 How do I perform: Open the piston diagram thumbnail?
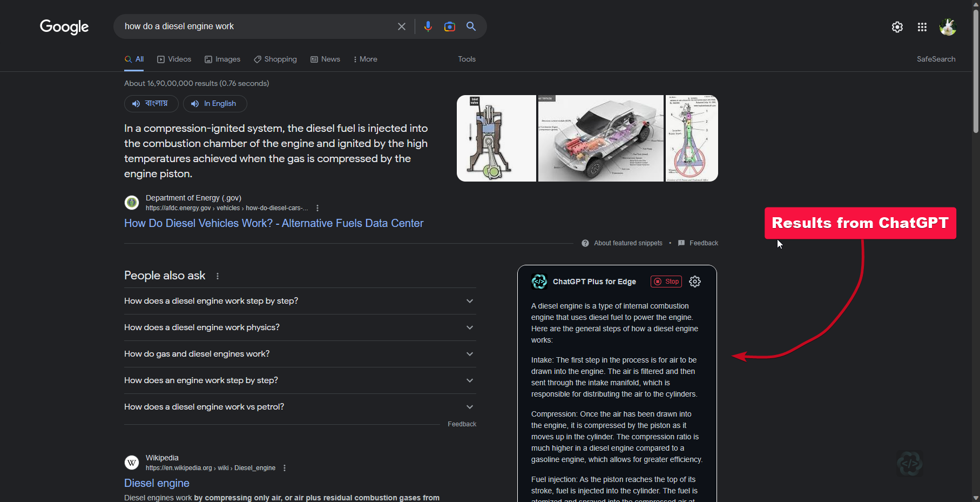point(496,138)
